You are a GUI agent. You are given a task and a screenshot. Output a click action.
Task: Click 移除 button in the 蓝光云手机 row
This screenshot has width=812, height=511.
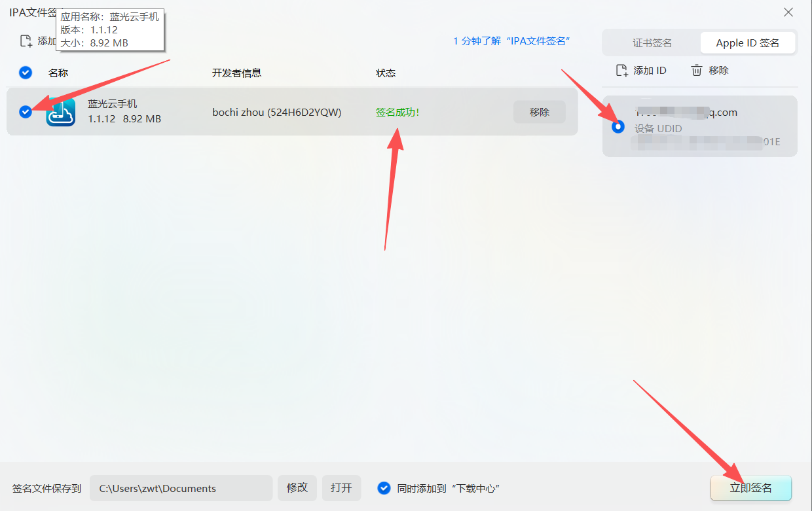[x=539, y=112]
